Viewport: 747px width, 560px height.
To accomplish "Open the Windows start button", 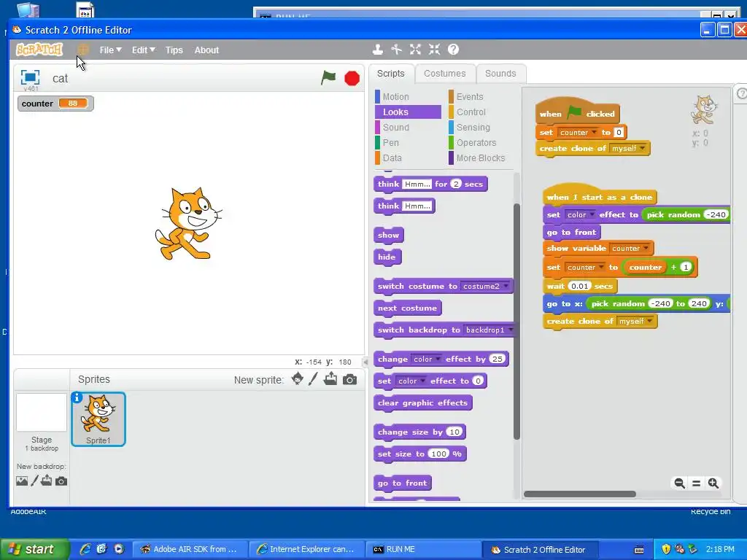I will coord(34,549).
